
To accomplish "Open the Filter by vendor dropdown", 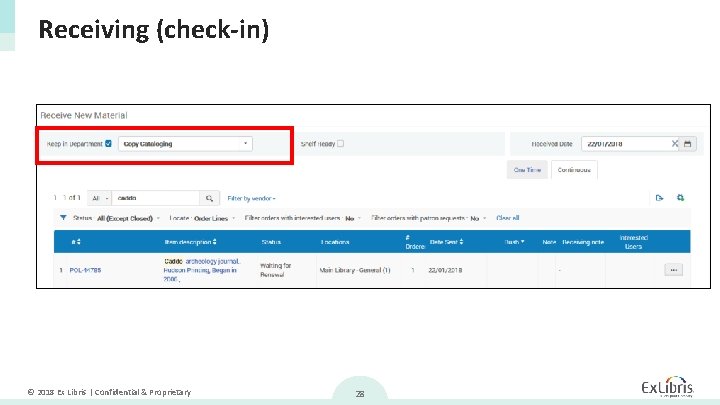I will [251, 198].
